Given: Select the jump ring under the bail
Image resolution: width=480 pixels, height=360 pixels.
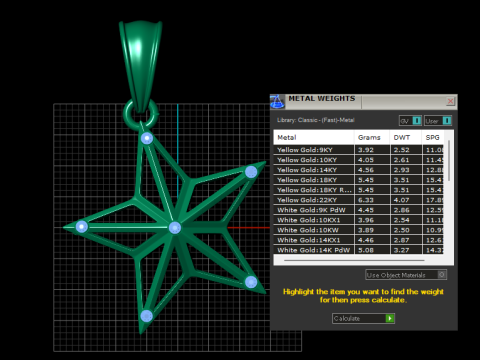Looking at the screenshot, I should [x=140, y=114].
